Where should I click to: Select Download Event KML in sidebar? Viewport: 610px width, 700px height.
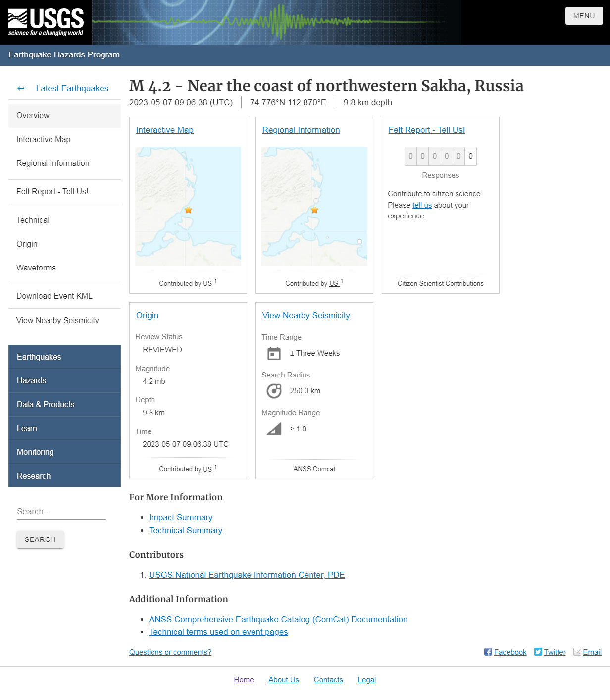[x=64, y=296]
